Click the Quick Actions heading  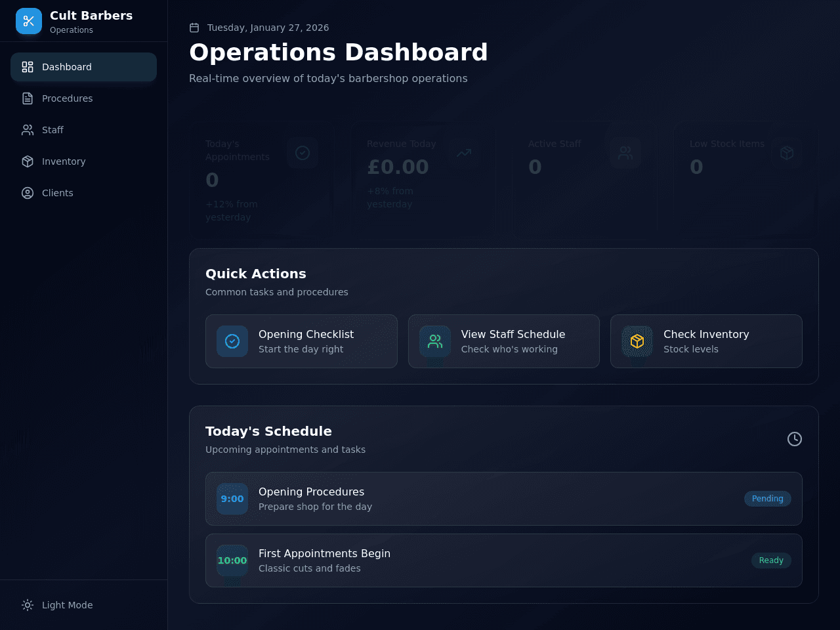[x=256, y=274]
